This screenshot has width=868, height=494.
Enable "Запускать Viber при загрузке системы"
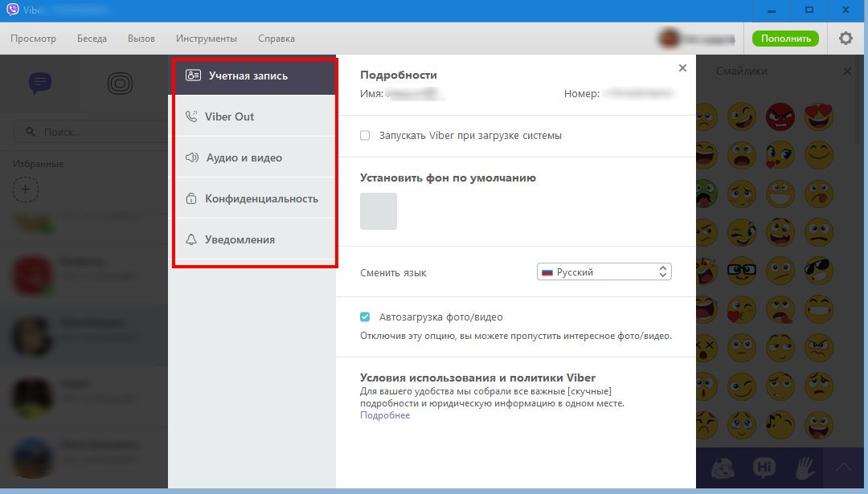click(x=365, y=136)
